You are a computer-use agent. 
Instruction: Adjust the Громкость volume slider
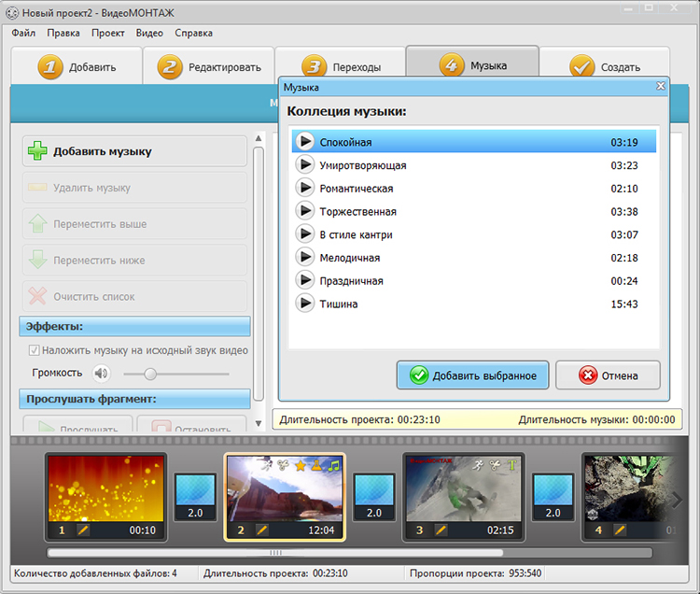coord(150,374)
